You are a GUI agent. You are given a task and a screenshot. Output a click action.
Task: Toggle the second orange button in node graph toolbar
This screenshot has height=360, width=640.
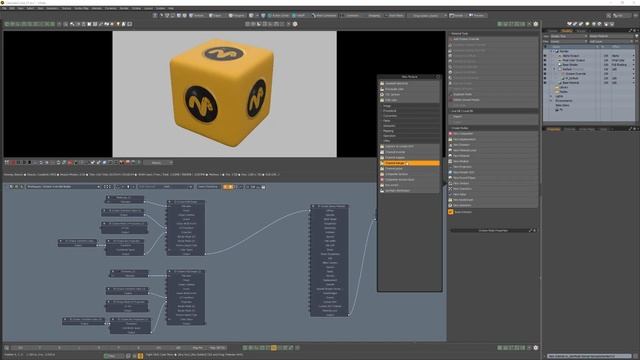(x=231, y=187)
